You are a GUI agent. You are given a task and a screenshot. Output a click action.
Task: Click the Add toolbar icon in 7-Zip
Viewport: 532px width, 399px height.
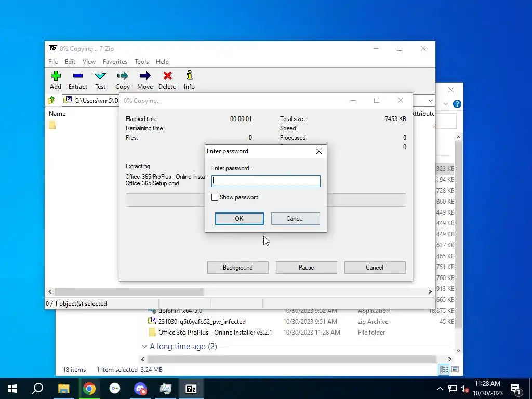pyautogui.click(x=56, y=80)
